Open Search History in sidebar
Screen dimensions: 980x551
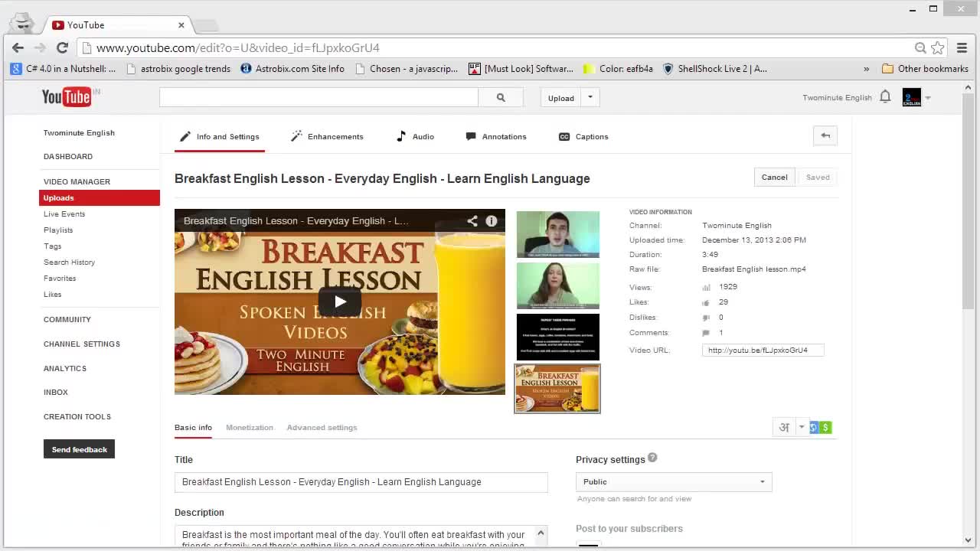69,262
